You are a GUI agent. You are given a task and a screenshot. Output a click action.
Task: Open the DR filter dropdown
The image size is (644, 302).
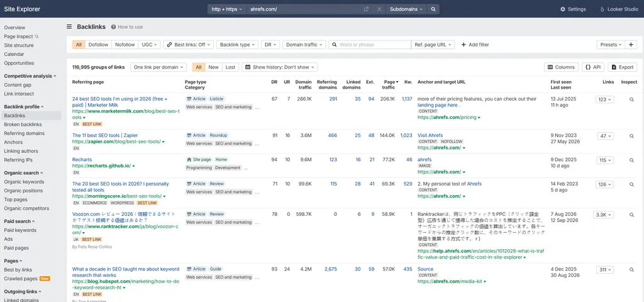270,45
